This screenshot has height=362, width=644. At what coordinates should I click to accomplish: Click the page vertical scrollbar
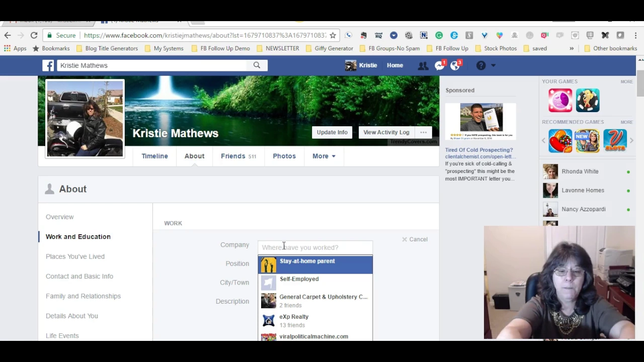click(640, 83)
